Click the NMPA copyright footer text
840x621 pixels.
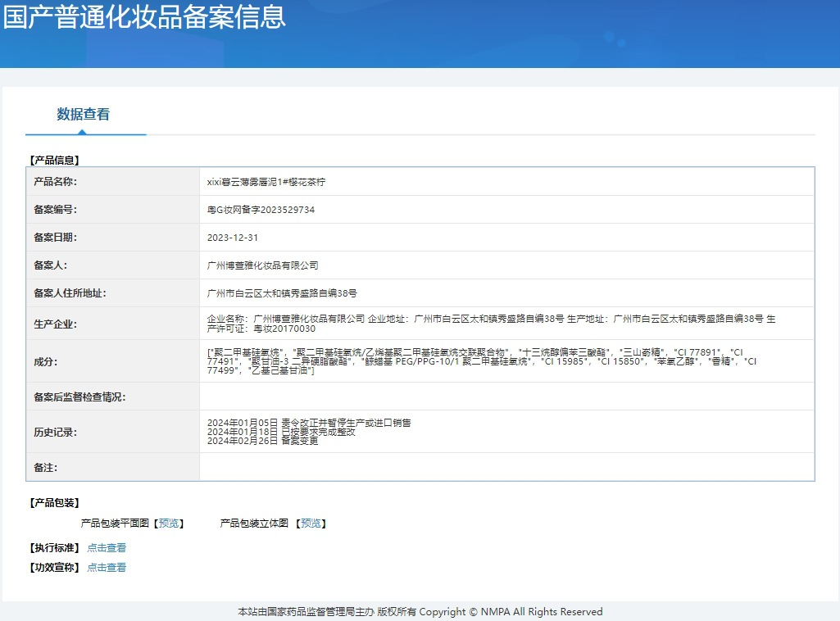pos(420,611)
